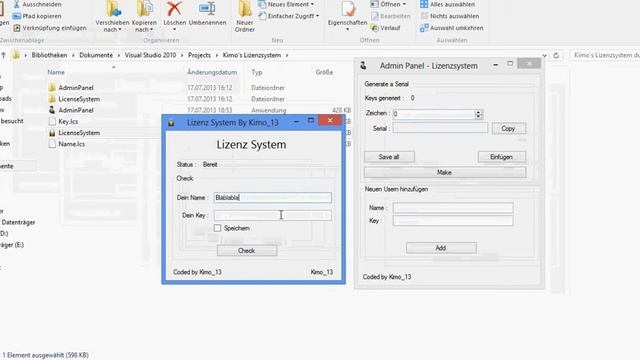Click the explorer search box
640x360 pixels.
tap(605, 55)
